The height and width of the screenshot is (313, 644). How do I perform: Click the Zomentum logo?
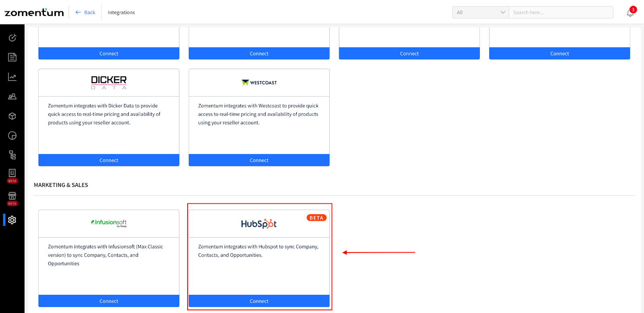pyautogui.click(x=34, y=12)
